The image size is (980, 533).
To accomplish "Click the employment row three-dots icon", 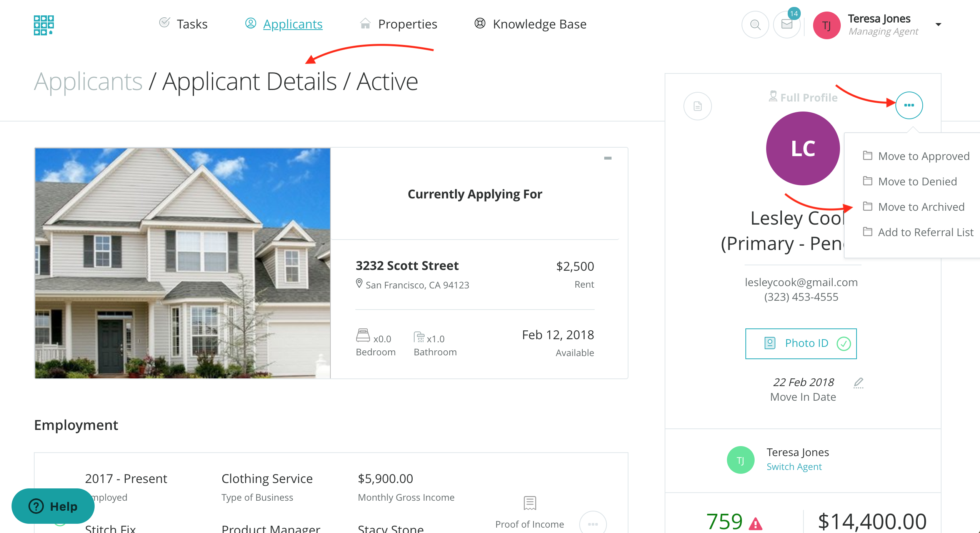I will [593, 524].
